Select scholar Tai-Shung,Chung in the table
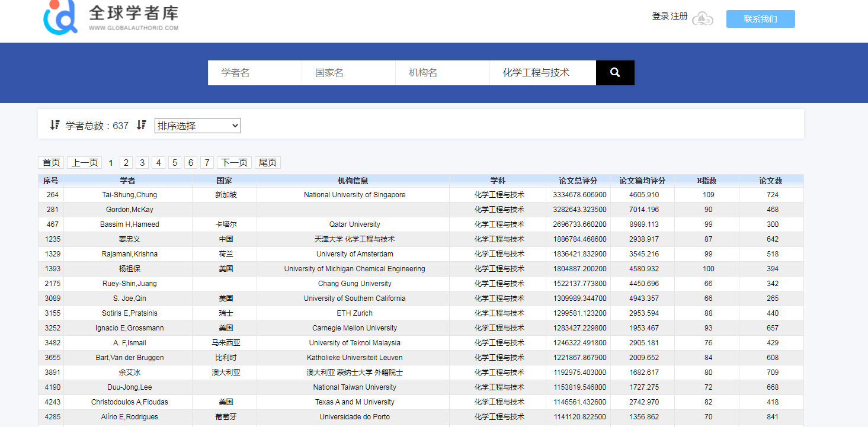Image resolution: width=868 pixels, height=427 pixels. tap(128, 195)
